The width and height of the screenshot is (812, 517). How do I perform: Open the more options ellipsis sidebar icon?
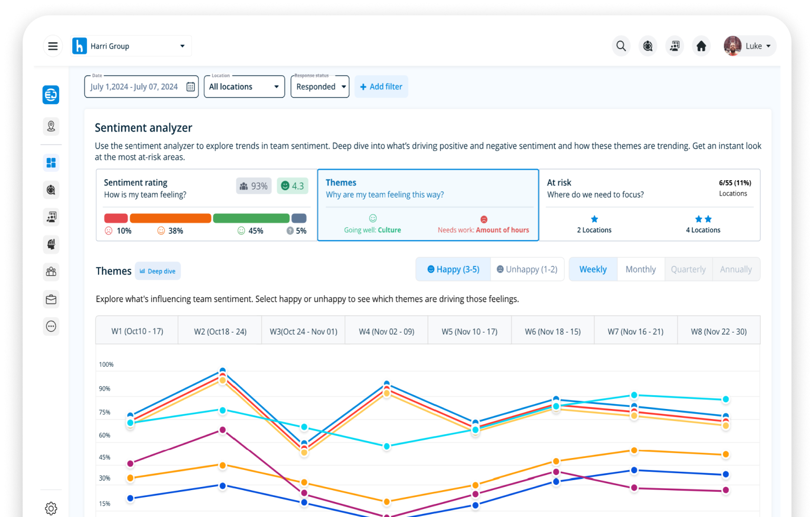pyautogui.click(x=51, y=326)
